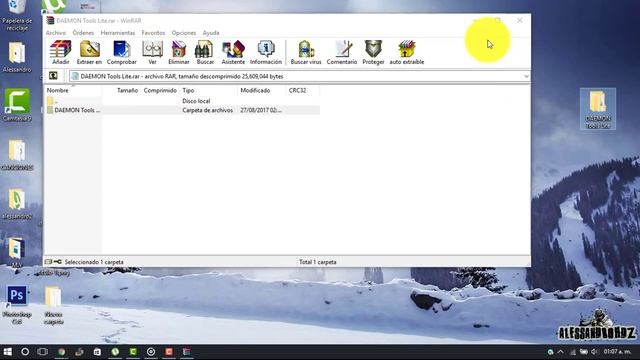Sort by the Modificado column header
The width and height of the screenshot is (640, 360).
pyautogui.click(x=262, y=90)
